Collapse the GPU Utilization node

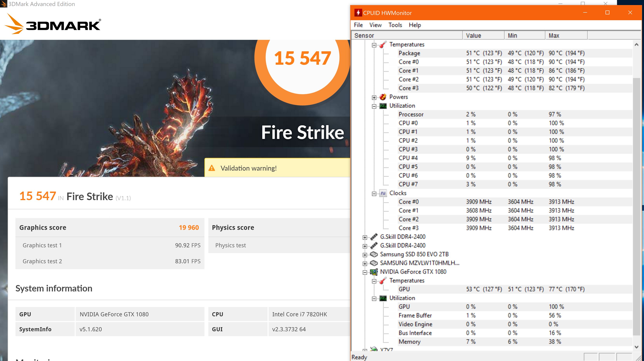[x=374, y=299]
